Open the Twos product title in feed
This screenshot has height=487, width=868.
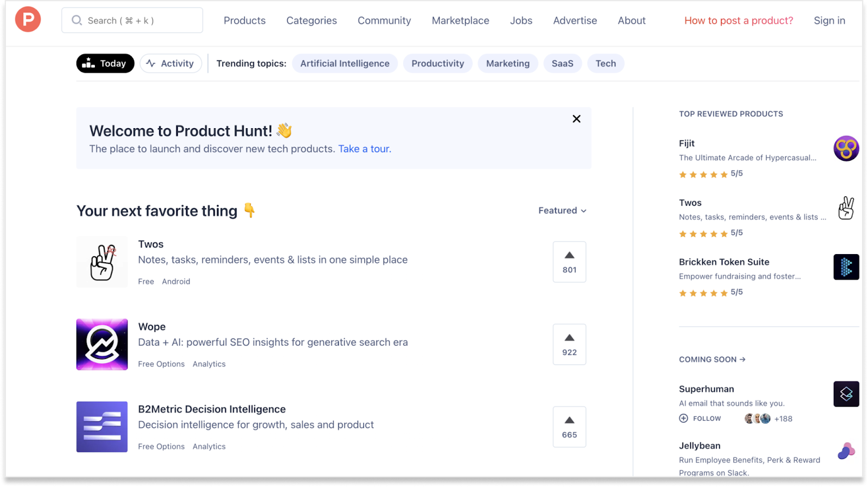[151, 244]
